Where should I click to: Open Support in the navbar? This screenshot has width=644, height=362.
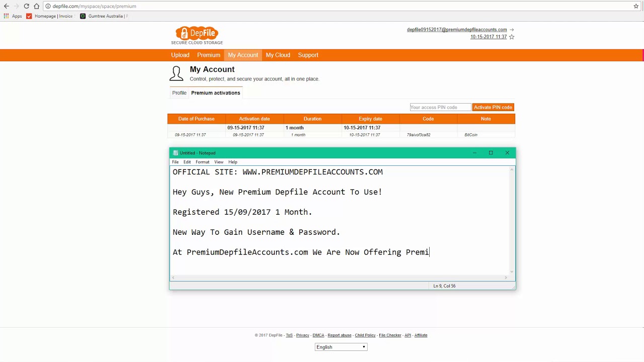click(308, 55)
